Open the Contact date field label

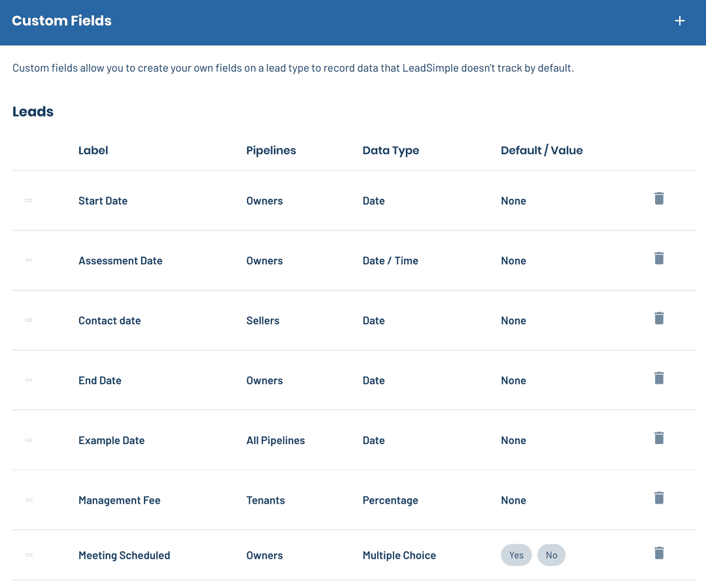tap(109, 321)
